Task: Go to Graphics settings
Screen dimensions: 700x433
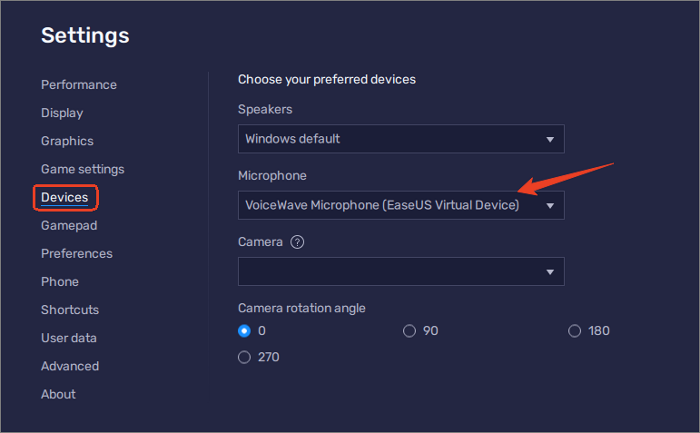Action: click(67, 141)
